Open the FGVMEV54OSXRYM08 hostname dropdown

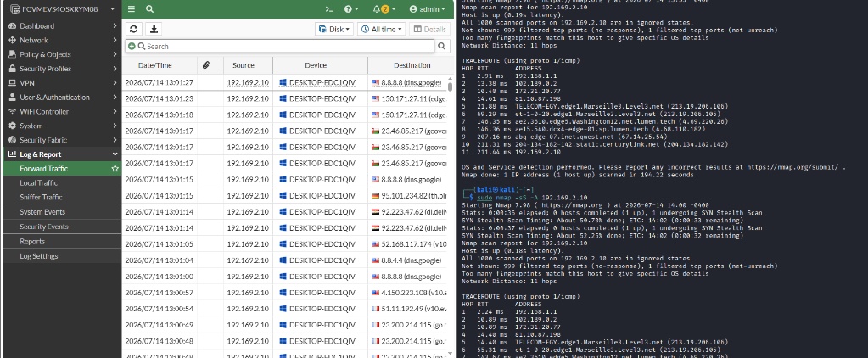[x=61, y=8]
